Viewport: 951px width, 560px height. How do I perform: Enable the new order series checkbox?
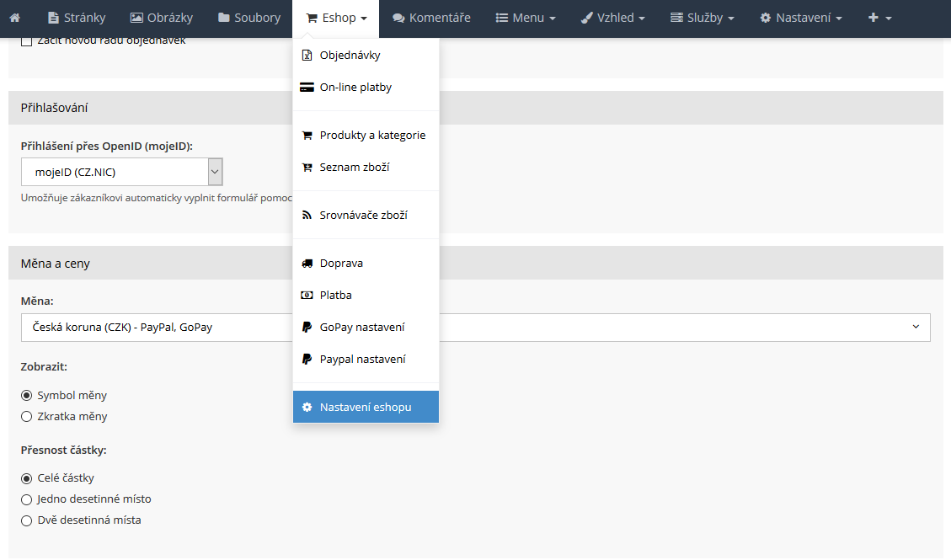[27, 41]
